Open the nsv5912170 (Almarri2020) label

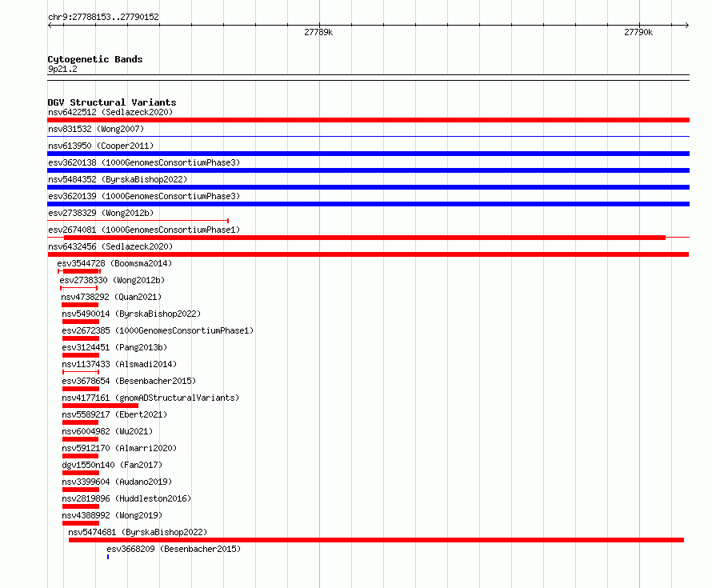click(119, 448)
